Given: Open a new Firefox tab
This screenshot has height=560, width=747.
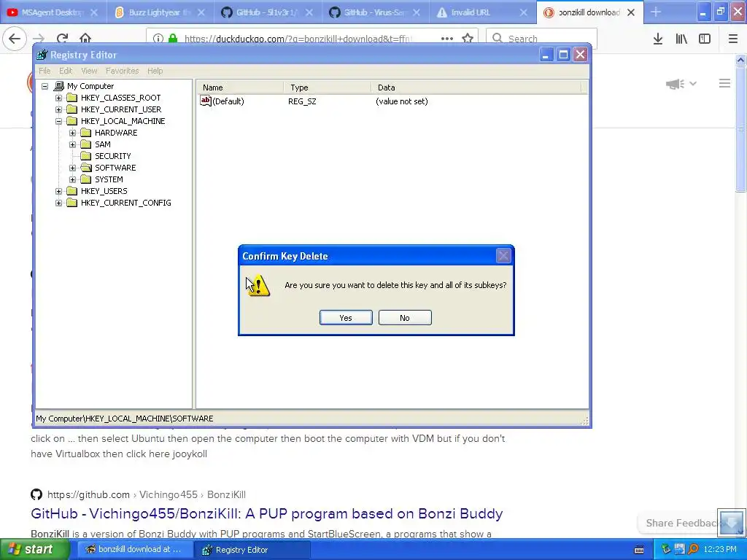Looking at the screenshot, I should point(656,12).
